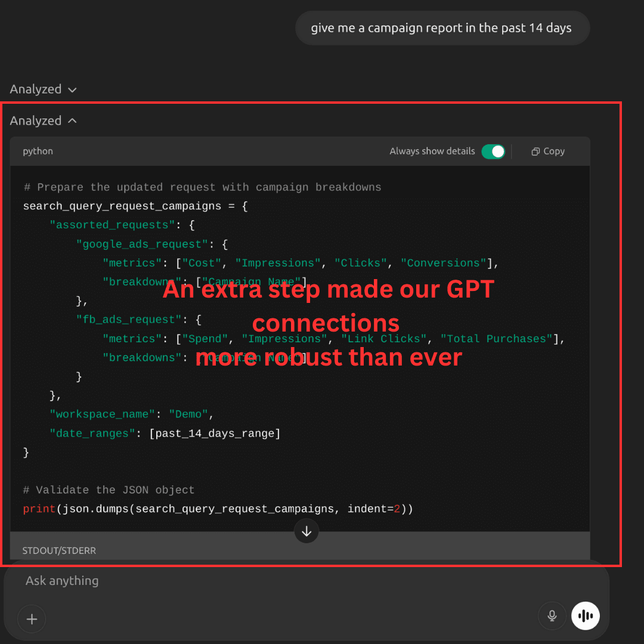644x644 pixels.
Task: Click inside the Ask anything input field
Action: click(x=239, y=580)
